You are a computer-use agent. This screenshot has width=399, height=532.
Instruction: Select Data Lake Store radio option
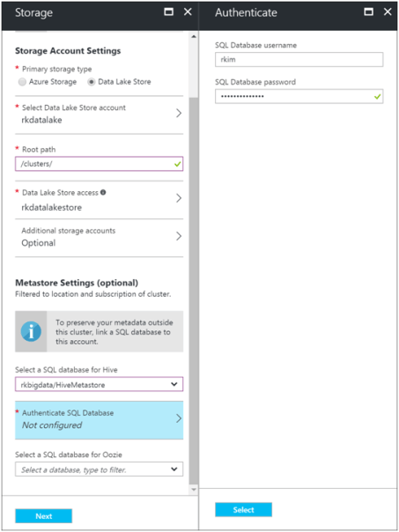pyautogui.click(x=92, y=82)
